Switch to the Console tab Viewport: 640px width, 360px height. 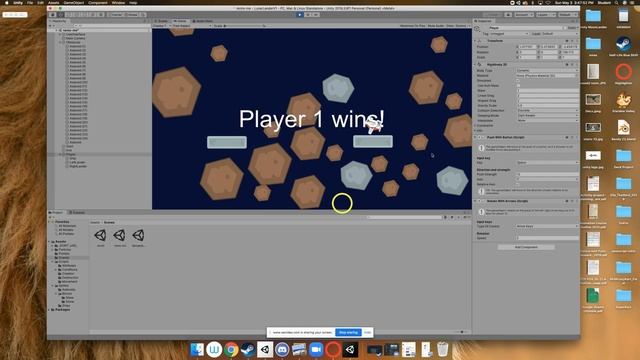[77, 212]
